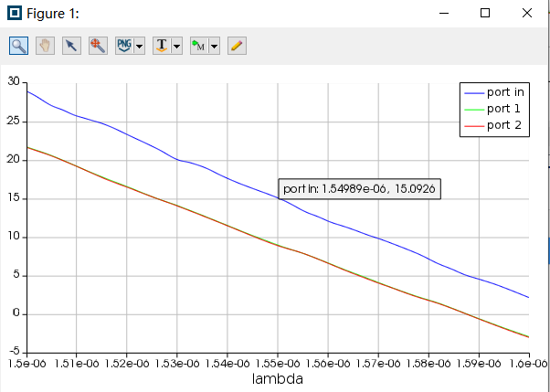Click the 'port 2' legend entry
Screen dimensions: 550x392
[492, 125]
